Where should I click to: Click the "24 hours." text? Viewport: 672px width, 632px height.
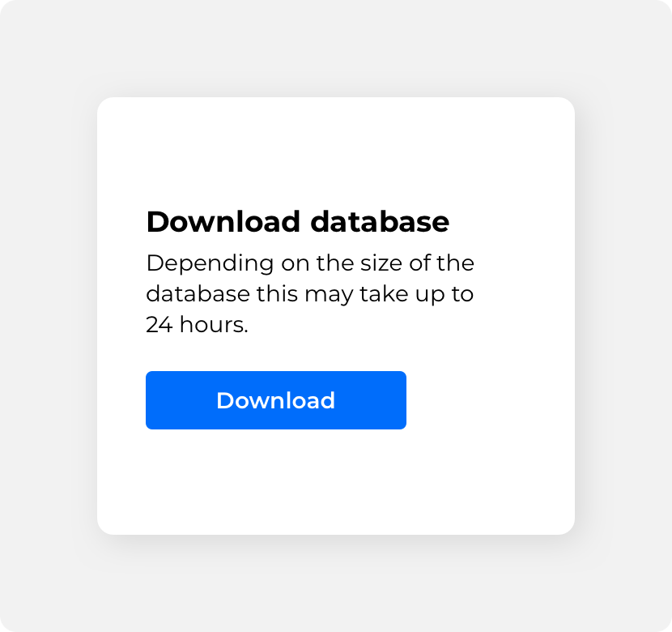(197, 325)
